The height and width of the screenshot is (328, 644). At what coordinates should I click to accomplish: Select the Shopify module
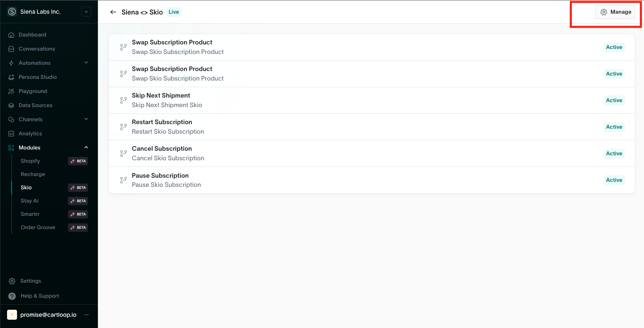point(30,161)
